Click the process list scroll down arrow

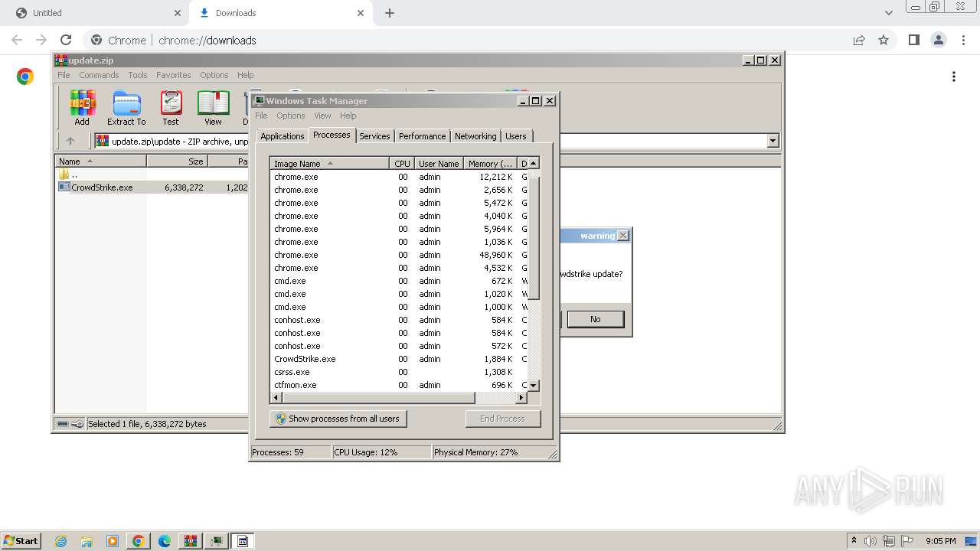[534, 385]
